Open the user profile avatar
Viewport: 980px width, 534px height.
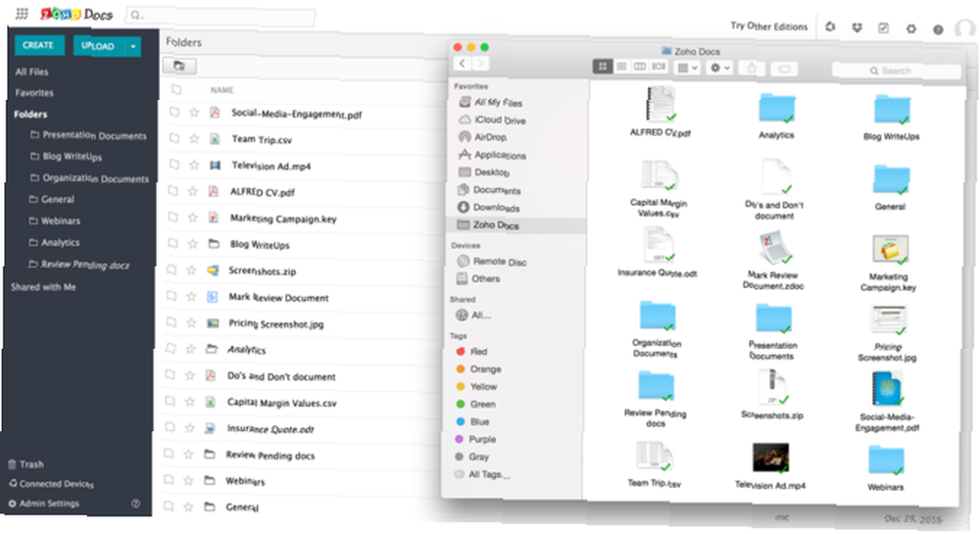click(x=965, y=28)
